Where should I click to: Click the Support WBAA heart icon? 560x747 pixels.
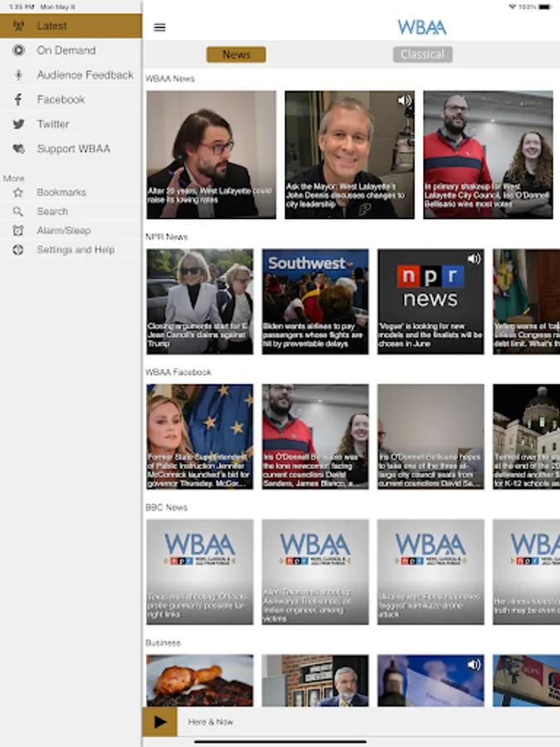point(18,149)
